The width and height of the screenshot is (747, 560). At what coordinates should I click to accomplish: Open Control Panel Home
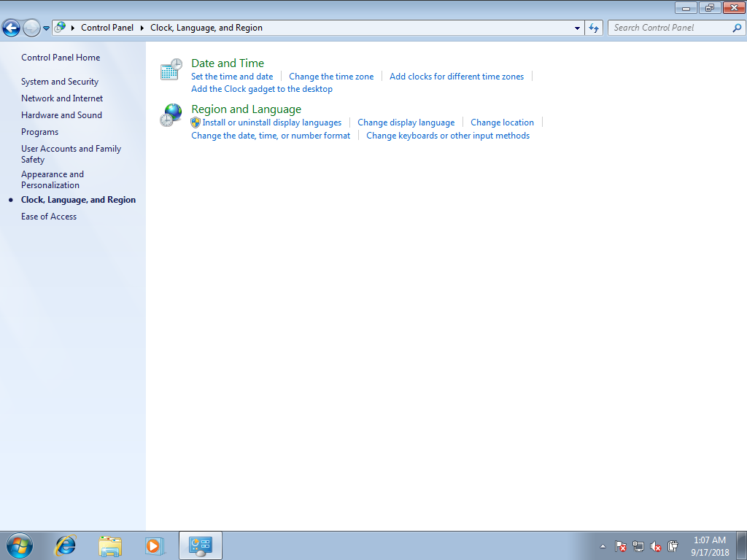[x=61, y=58]
